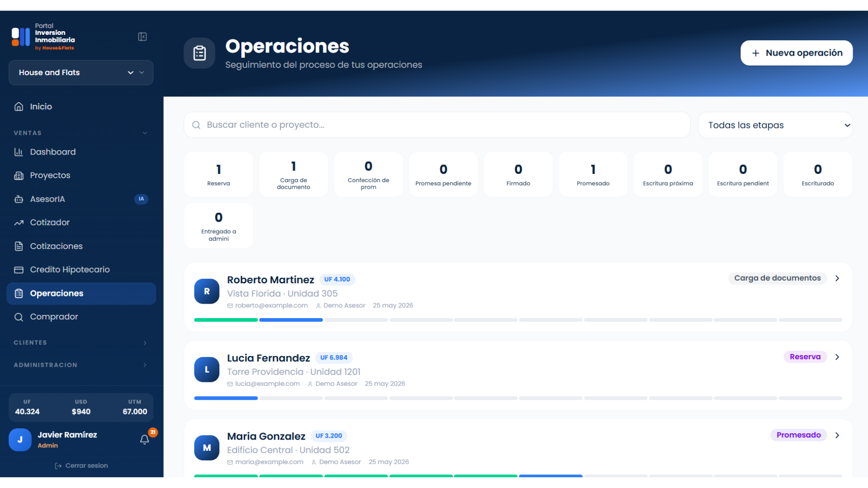
Task: Click Lucia Fernandez avatar L
Action: point(207,370)
